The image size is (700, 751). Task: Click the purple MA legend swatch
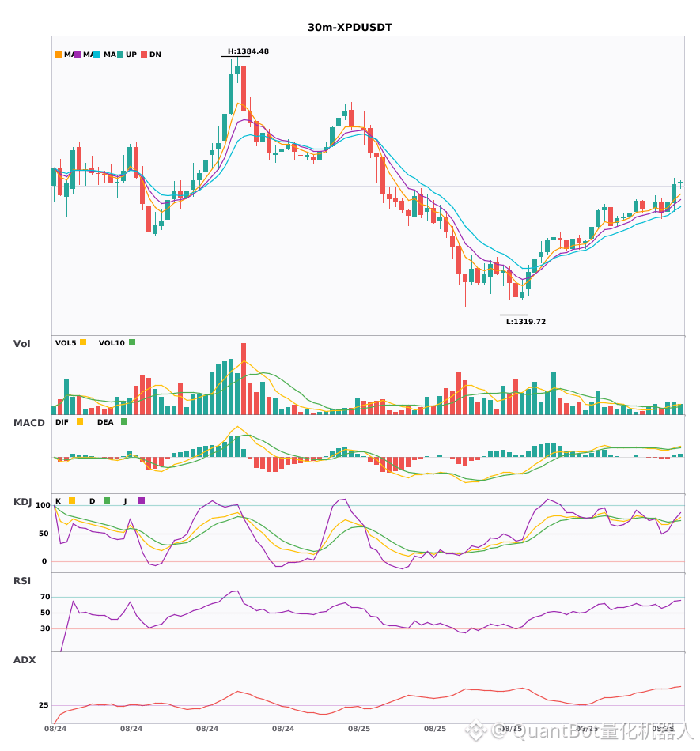(x=78, y=55)
